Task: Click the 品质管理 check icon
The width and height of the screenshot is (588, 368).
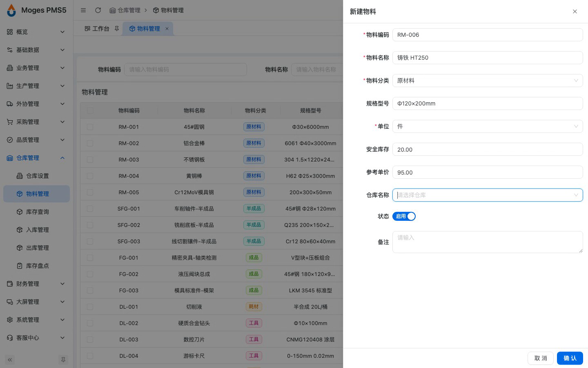Action: point(10,140)
